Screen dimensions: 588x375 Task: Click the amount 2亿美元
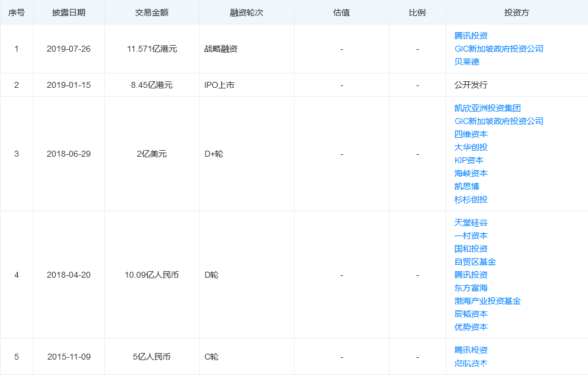tap(152, 154)
